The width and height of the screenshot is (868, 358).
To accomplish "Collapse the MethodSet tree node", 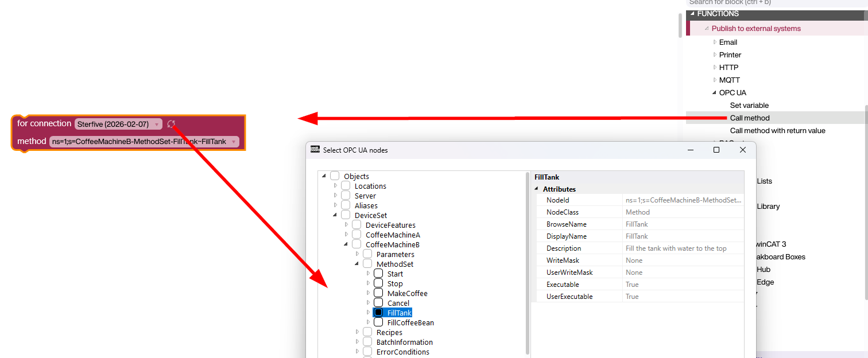I will tap(357, 264).
